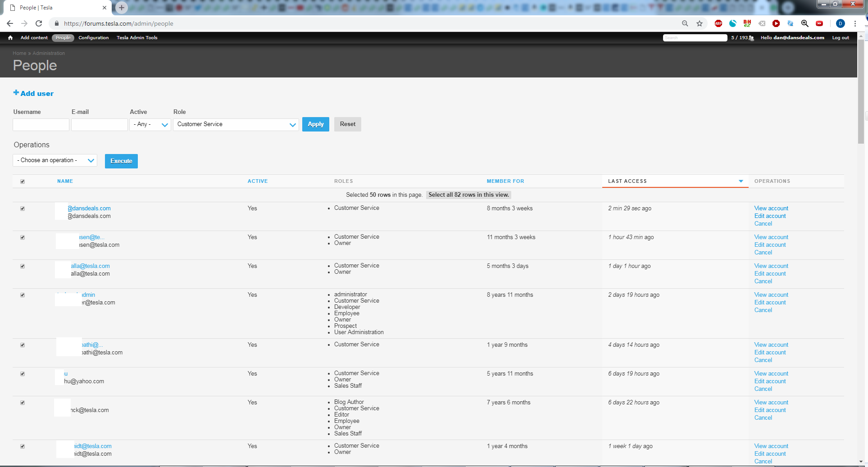The image size is (868, 467).
Task: Click the browser forward arrow
Action: click(24, 23)
